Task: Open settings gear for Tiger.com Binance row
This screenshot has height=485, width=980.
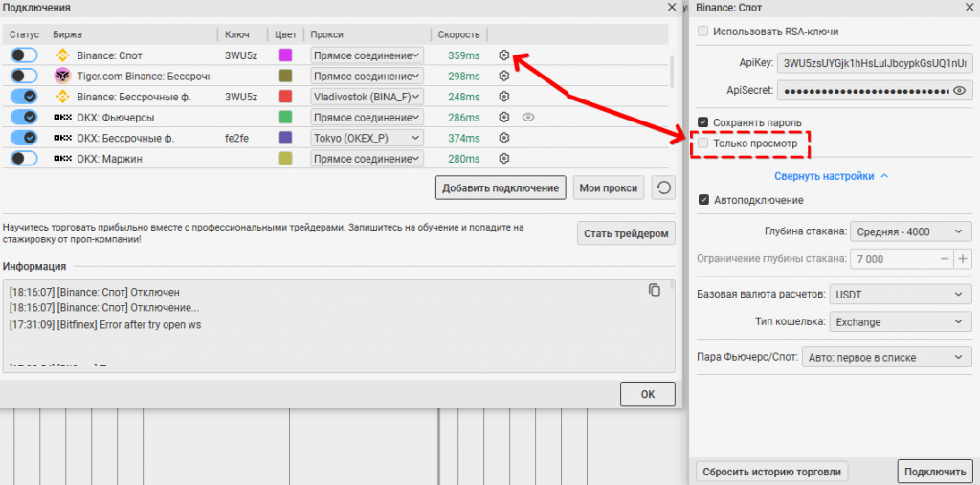Action: [x=503, y=76]
